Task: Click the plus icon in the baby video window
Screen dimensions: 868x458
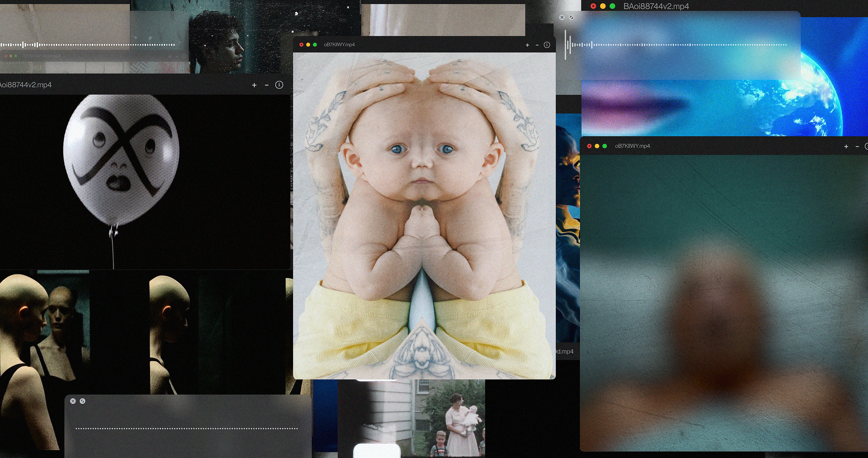Action: click(527, 45)
